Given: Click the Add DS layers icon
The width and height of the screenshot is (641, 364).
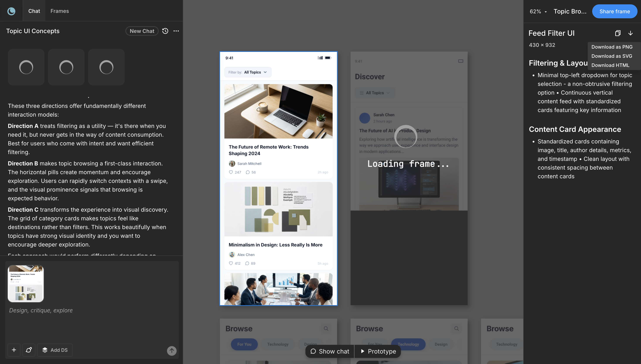Looking at the screenshot, I should pyautogui.click(x=45, y=350).
